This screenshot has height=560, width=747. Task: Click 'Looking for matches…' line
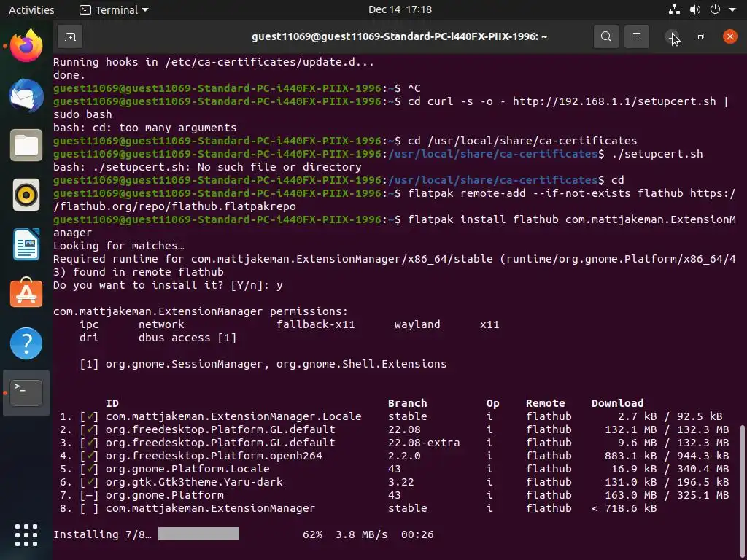[119, 246]
